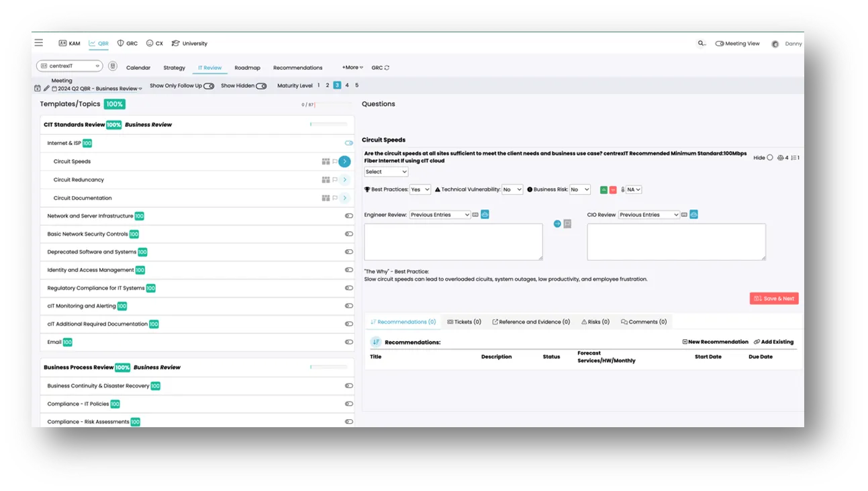The width and height of the screenshot is (868, 491).
Task: Click small card icon next to Engineer Review dropdown
Action: click(475, 215)
